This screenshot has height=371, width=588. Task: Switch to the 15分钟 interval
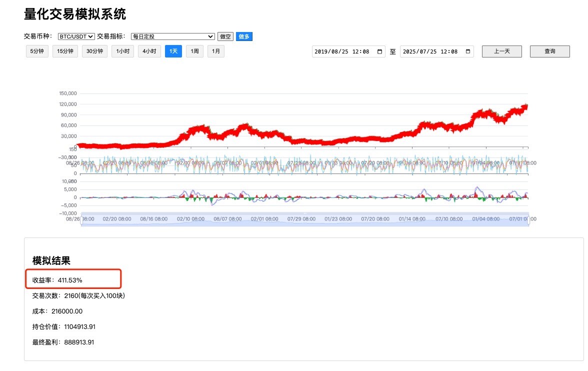tap(65, 51)
